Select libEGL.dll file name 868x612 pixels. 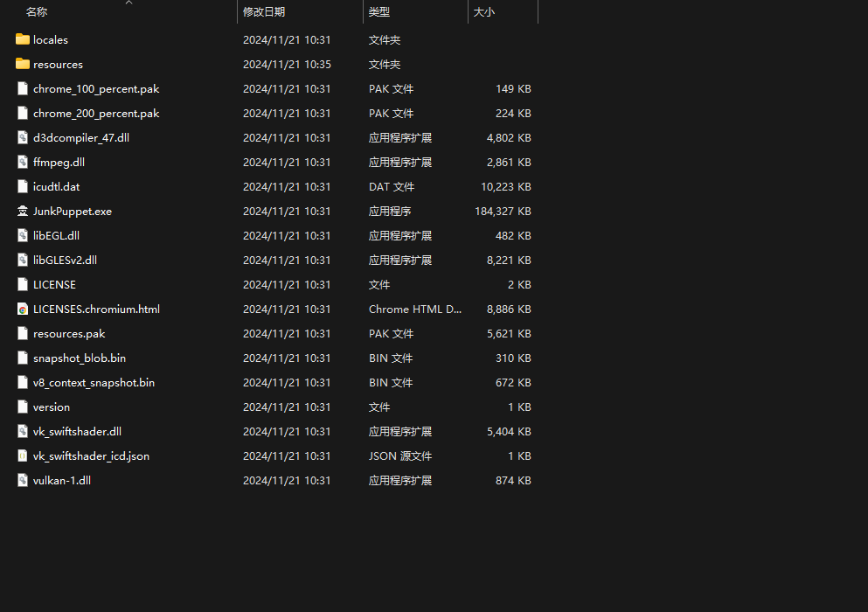56,235
